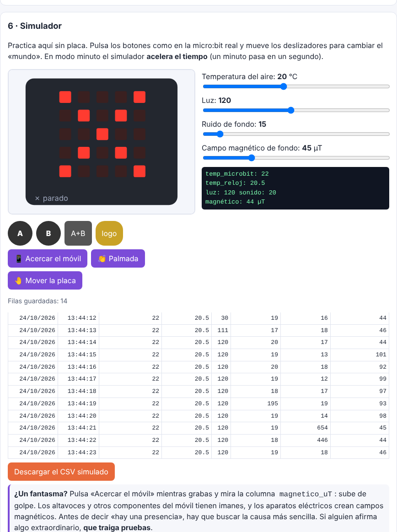Image resolution: width=397 pixels, height=532 pixels.
Task: Click the time cell 13:44:21
Action: pyautogui.click(x=82, y=428)
